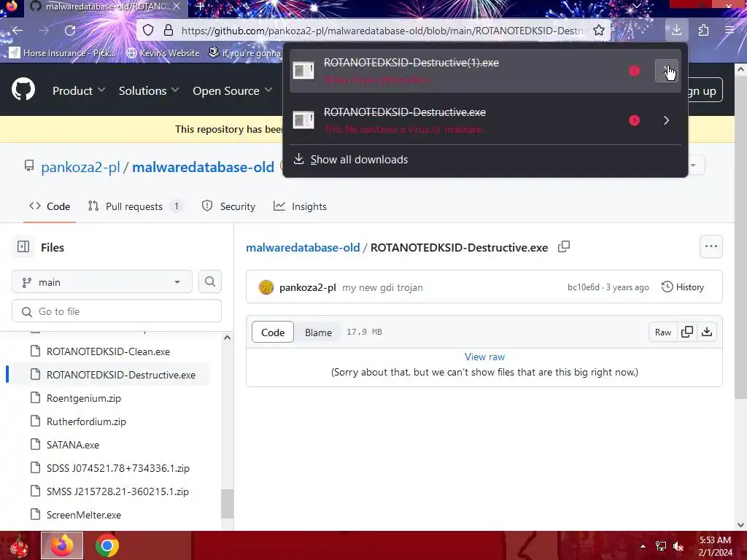The height and width of the screenshot is (560, 747).
Task: Click the file tree scrollbar thumb
Action: [x=228, y=504]
